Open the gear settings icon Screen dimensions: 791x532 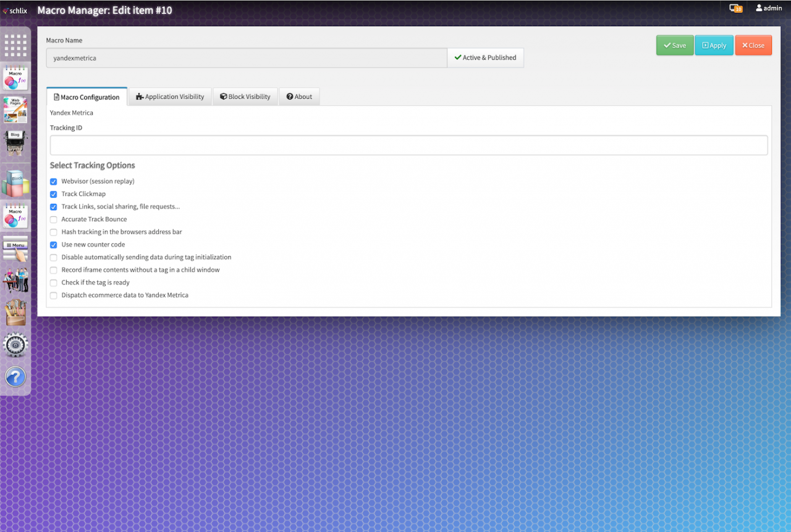[15, 345]
